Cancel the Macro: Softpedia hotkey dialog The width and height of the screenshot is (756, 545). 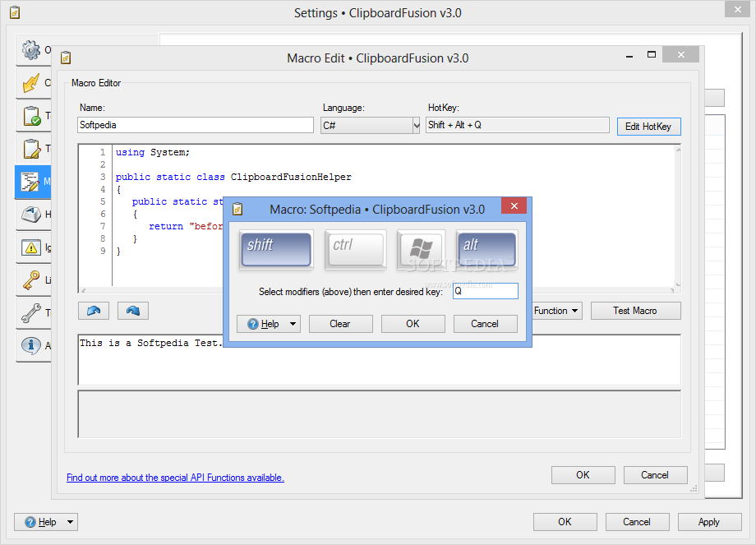click(485, 324)
